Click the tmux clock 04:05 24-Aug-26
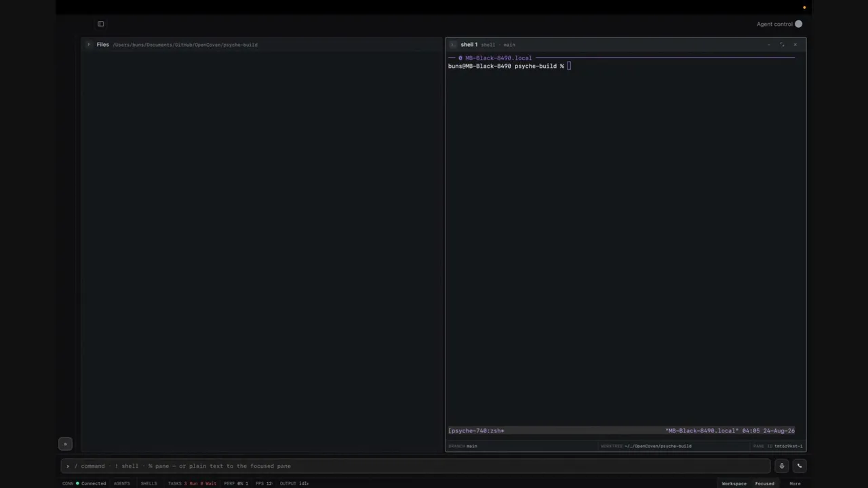Image resolution: width=868 pixels, height=488 pixels. pos(768,430)
